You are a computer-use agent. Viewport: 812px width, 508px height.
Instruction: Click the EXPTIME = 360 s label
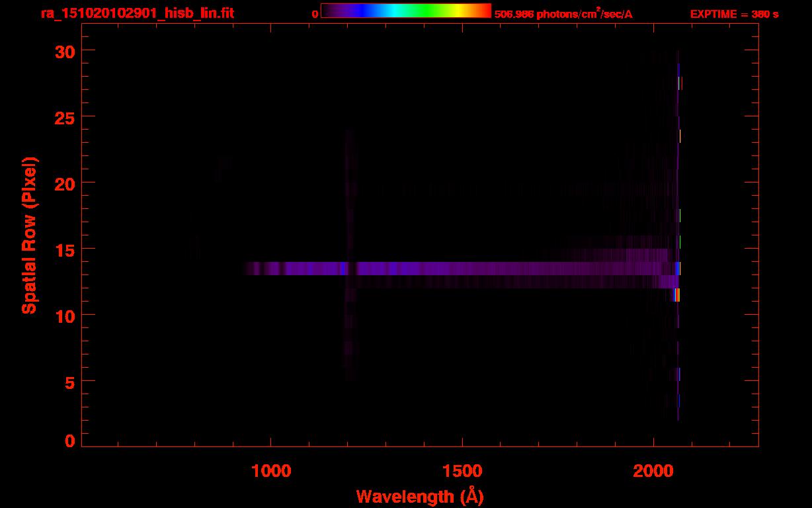point(734,14)
